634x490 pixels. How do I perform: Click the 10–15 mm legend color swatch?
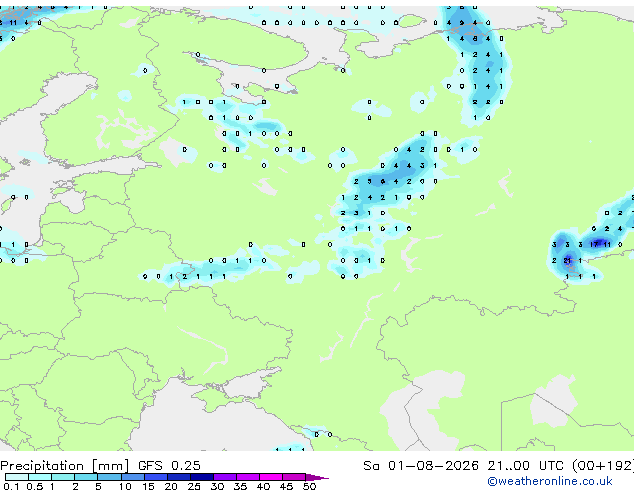(x=132, y=477)
